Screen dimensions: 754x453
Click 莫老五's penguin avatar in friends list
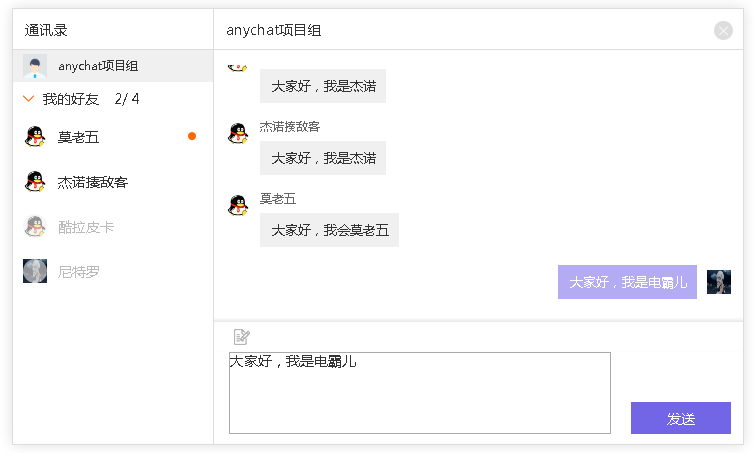35,137
